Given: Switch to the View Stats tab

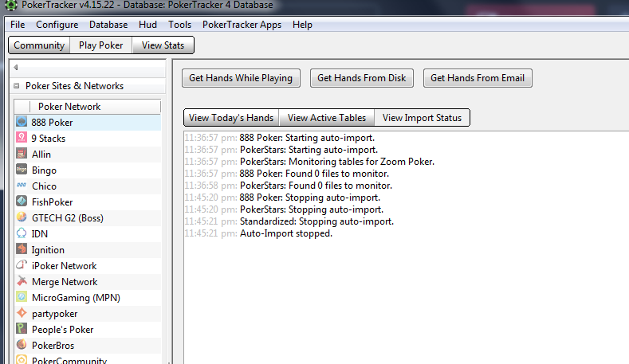Looking at the screenshot, I should [x=163, y=45].
